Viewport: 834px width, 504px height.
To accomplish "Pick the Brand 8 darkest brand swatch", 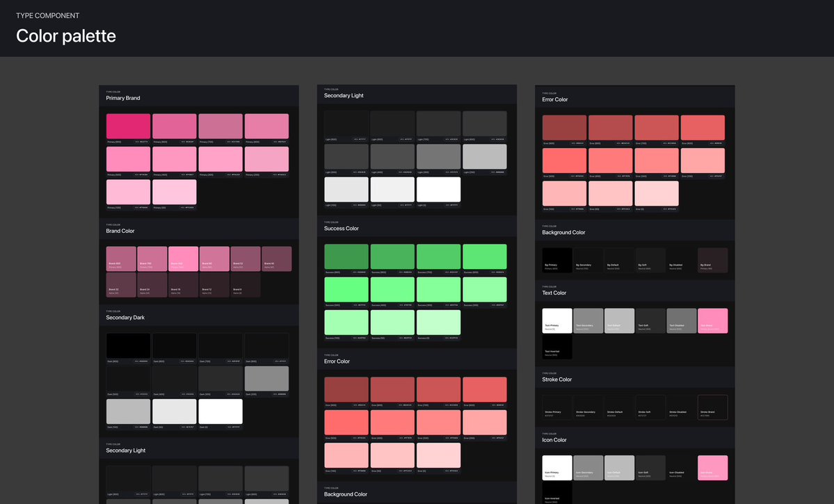I will click(246, 284).
